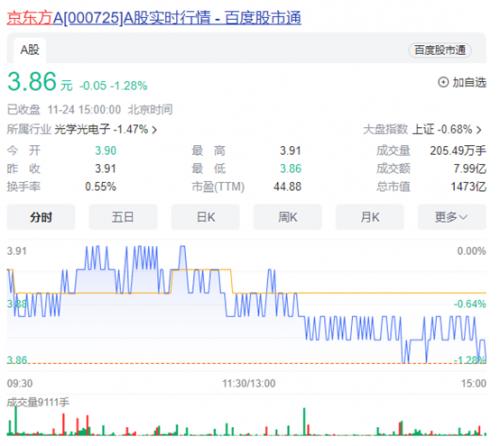This screenshot has height=446, width=500.
Task: Switch to the 日K chart tab
Action: point(205,217)
